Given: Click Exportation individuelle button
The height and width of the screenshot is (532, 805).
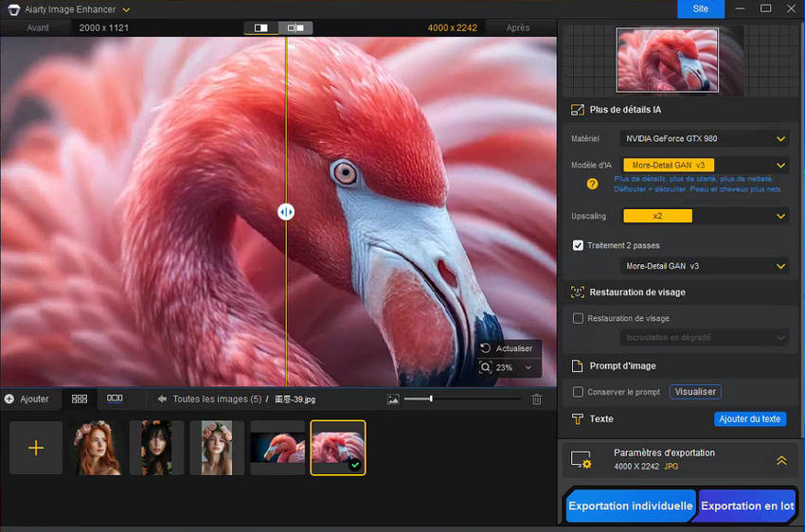Looking at the screenshot, I should click(630, 505).
